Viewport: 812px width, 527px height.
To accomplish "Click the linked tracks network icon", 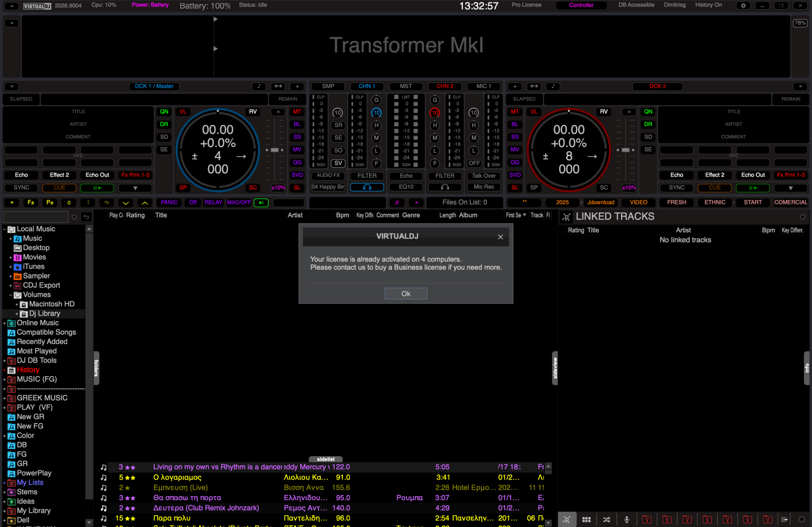I will click(x=566, y=217).
